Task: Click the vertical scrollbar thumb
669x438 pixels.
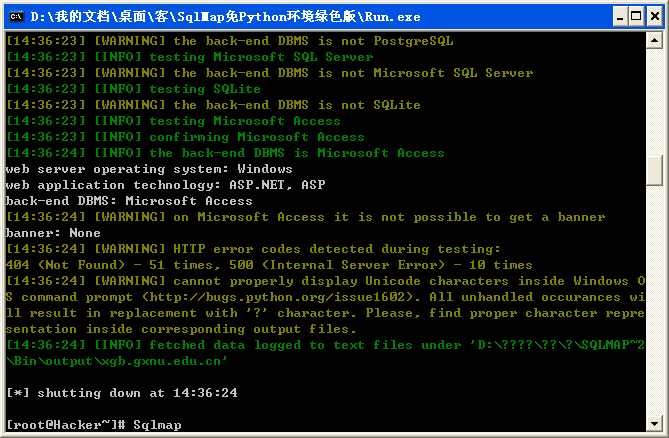Action: tap(654, 171)
